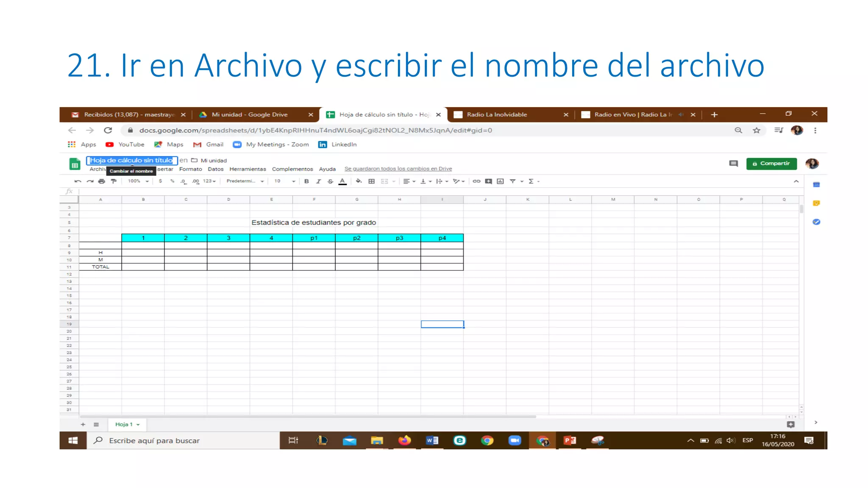Select the Paint format roller icon

click(114, 181)
